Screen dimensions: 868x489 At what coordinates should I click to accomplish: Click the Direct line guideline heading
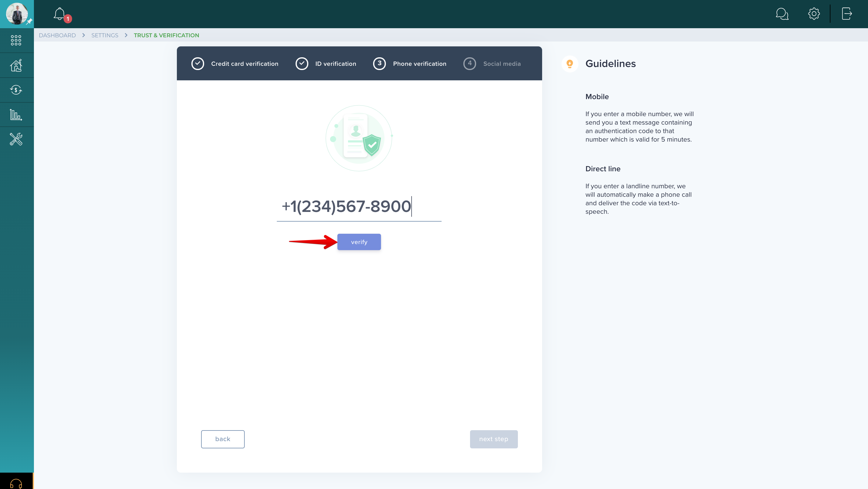pyautogui.click(x=603, y=169)
